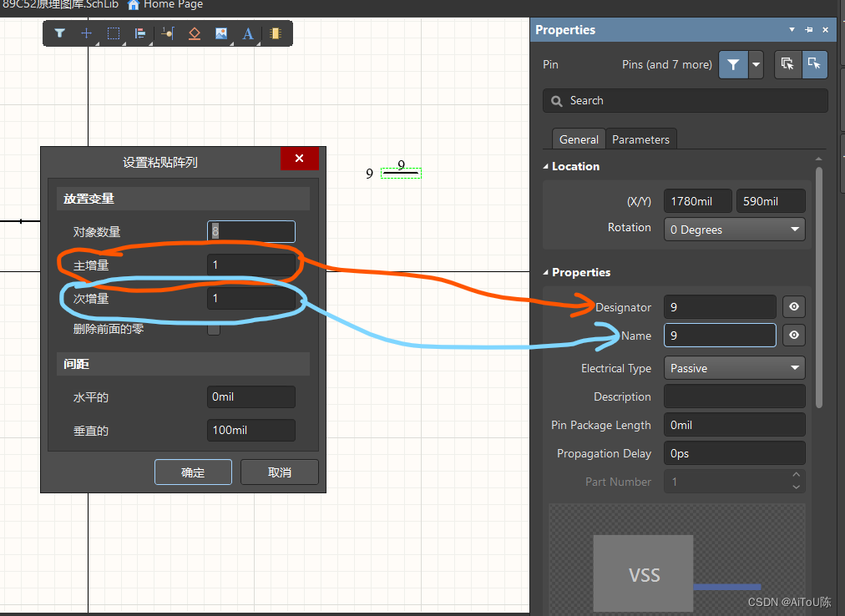The width and height of the screenshot is (845, 616).
Task: Click the selection filter funnel in the canvas toolbar
Action: tap(60, 33)
